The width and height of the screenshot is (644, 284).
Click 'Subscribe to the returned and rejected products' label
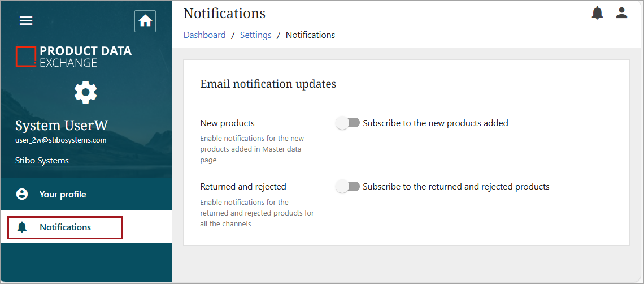456,186
